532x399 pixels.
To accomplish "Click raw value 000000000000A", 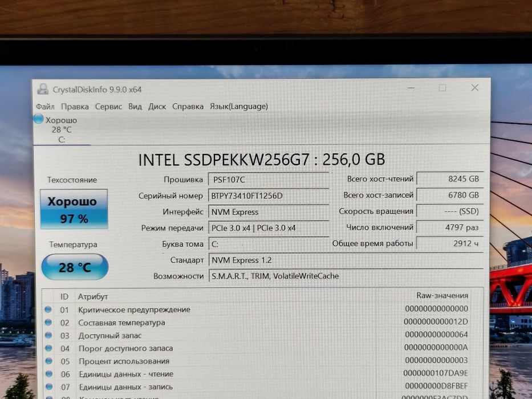I will [x=436, y=347].
